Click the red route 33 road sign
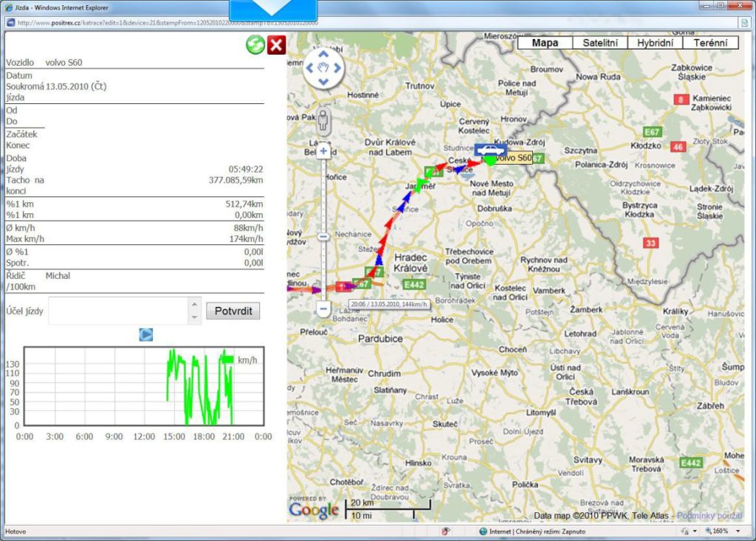The width and height of the screenshot is (756, 541). (650, 243)
